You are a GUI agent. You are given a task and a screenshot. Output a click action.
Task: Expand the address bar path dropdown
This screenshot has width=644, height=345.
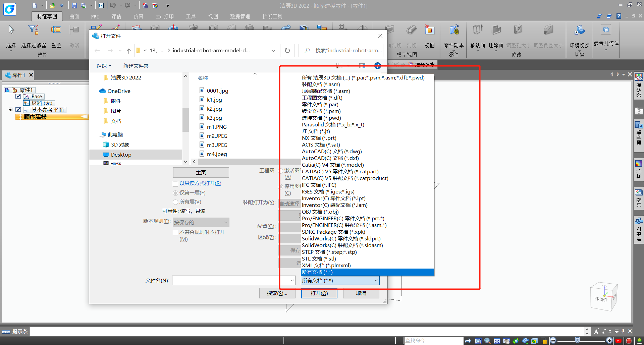(273, 51)
